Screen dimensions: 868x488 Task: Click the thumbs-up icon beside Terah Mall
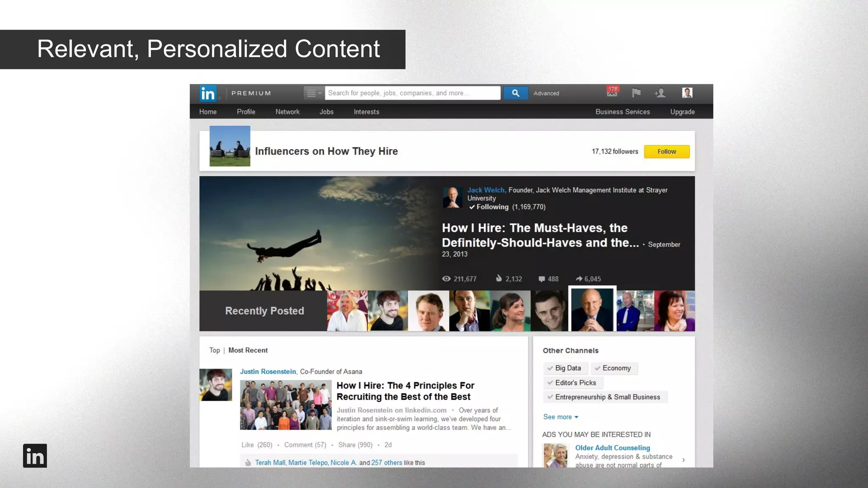click(x=248, y=463)
